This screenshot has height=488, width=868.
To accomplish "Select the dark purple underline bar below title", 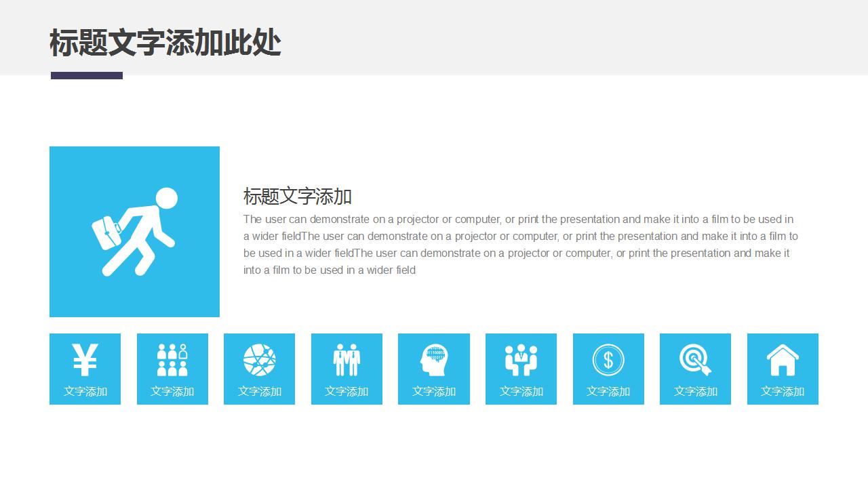I will tap(87, 76).
